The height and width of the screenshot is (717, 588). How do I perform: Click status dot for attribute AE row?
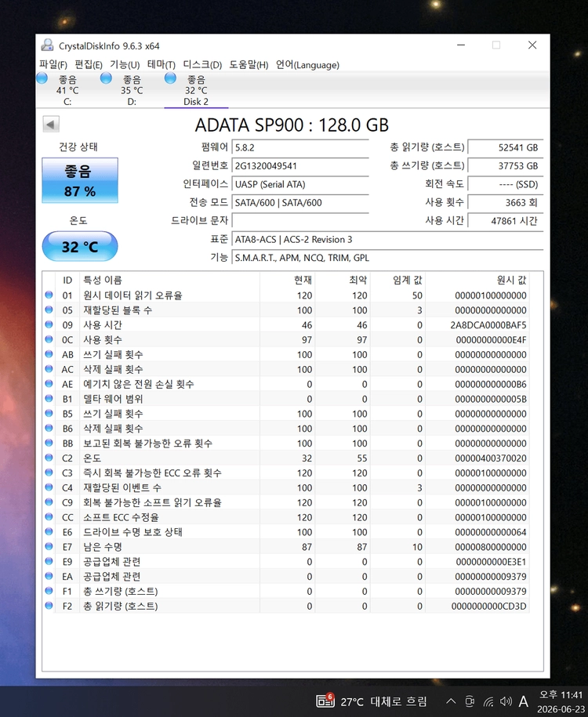point(49,384)
